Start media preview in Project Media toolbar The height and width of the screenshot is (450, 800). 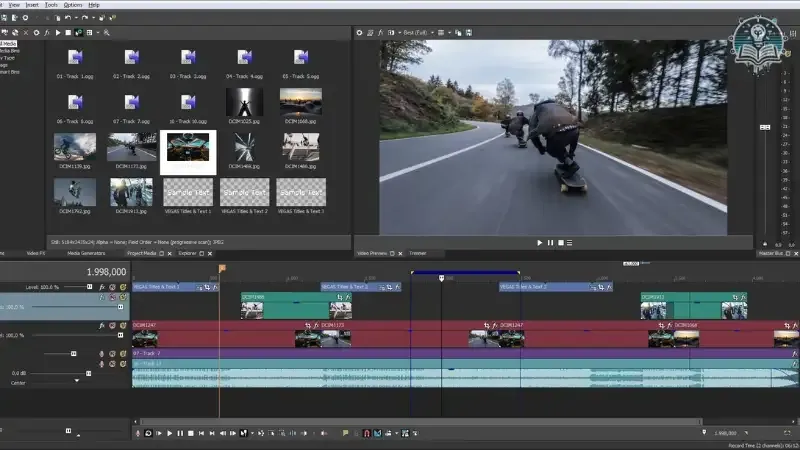58,33
